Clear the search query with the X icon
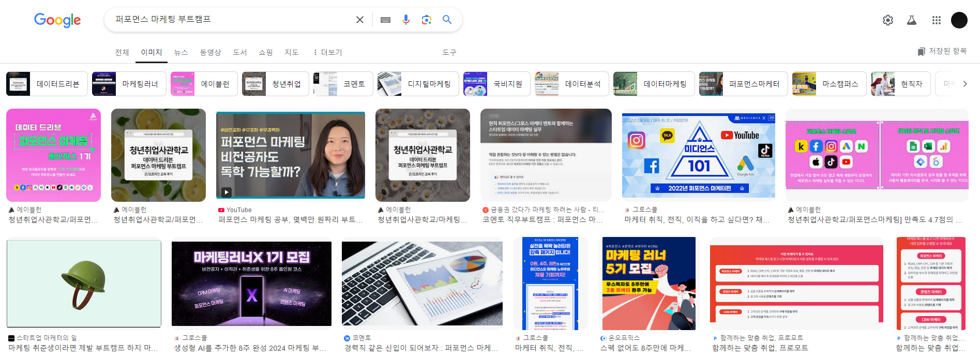The width and height of the screenshot is (980, 357). tap(360, 20)
